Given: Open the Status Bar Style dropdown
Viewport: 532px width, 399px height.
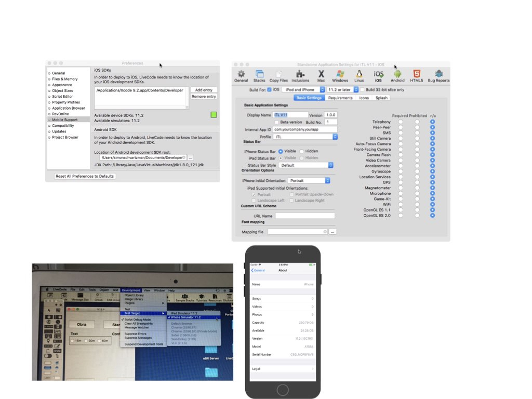Looking at the screenshot, I should coord(306,165).
